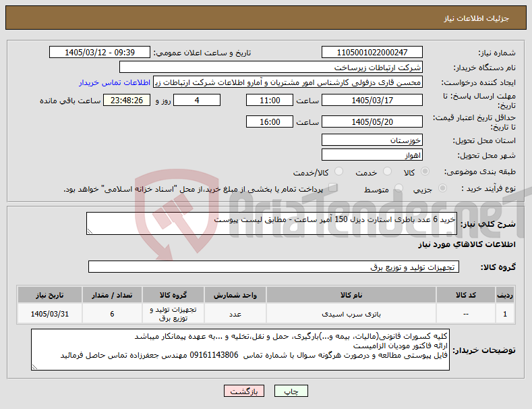Click the response deadline date 1405/03/17
The width and height of the screenshot is (532, 409).
372,100
